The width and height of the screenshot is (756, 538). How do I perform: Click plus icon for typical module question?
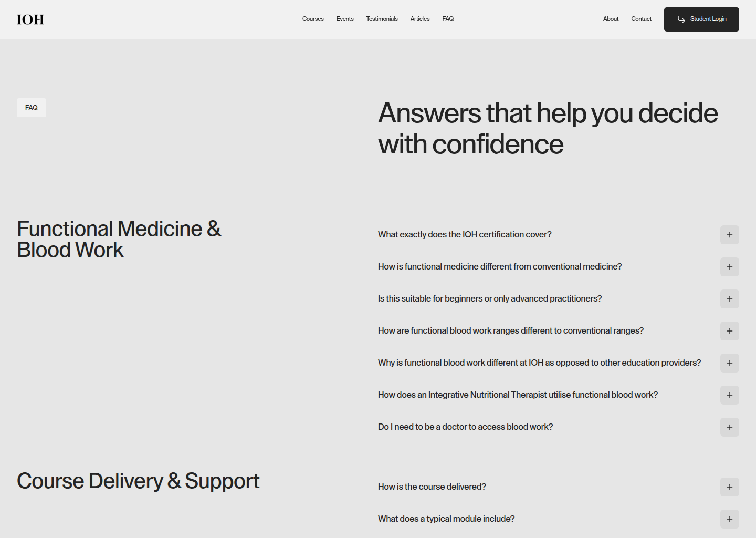[729, 519]
